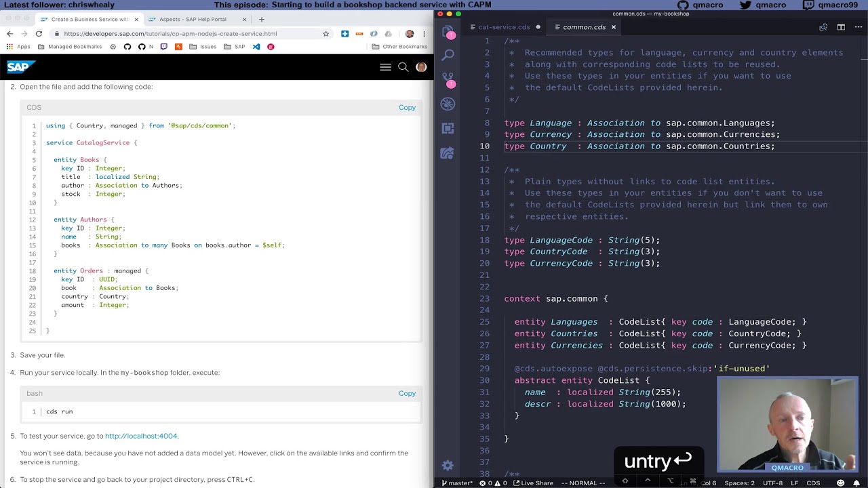Open the editor More Actions menu
868x488 pixels.
858,27
